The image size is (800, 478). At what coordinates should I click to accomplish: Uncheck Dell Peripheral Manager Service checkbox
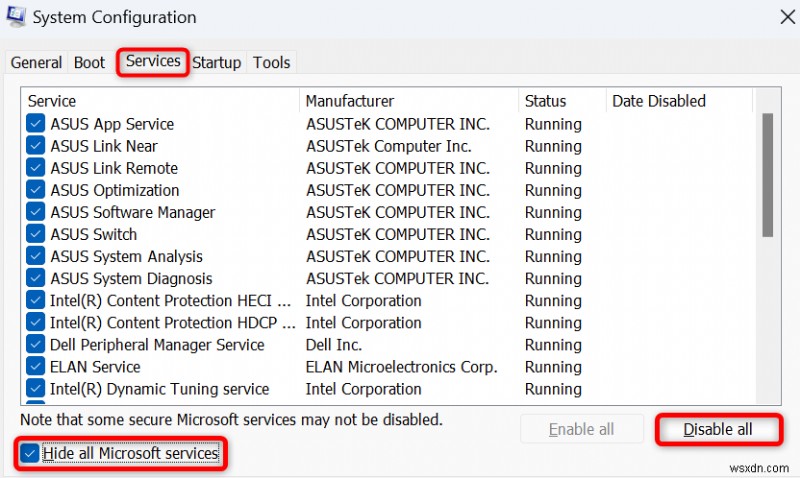(x=35, y=344)
